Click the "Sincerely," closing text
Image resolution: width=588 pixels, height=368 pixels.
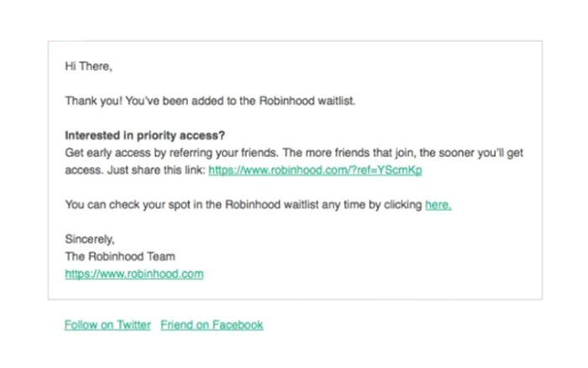[90, 239]
